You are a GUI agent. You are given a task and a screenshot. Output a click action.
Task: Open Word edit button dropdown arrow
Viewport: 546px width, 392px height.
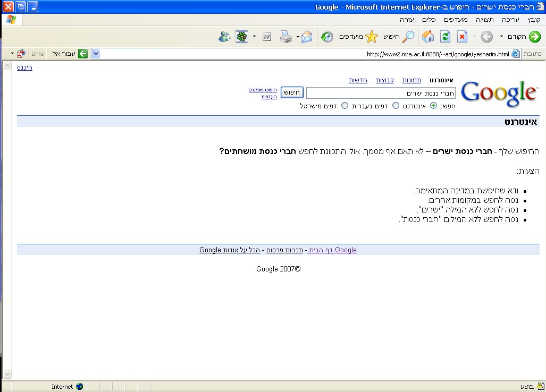pos(254,37)
